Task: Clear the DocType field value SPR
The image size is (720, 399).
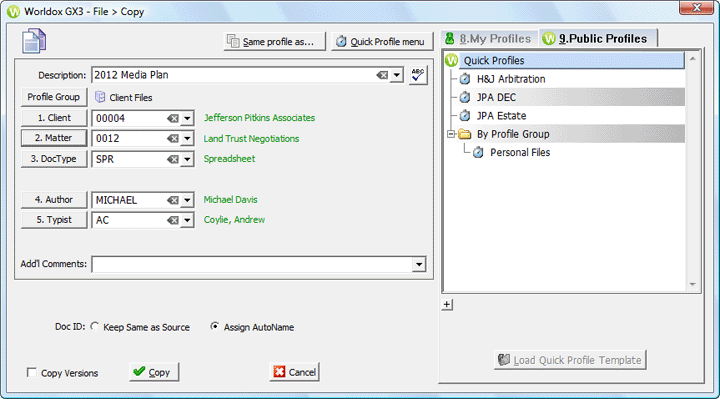Action: point(173,159)
